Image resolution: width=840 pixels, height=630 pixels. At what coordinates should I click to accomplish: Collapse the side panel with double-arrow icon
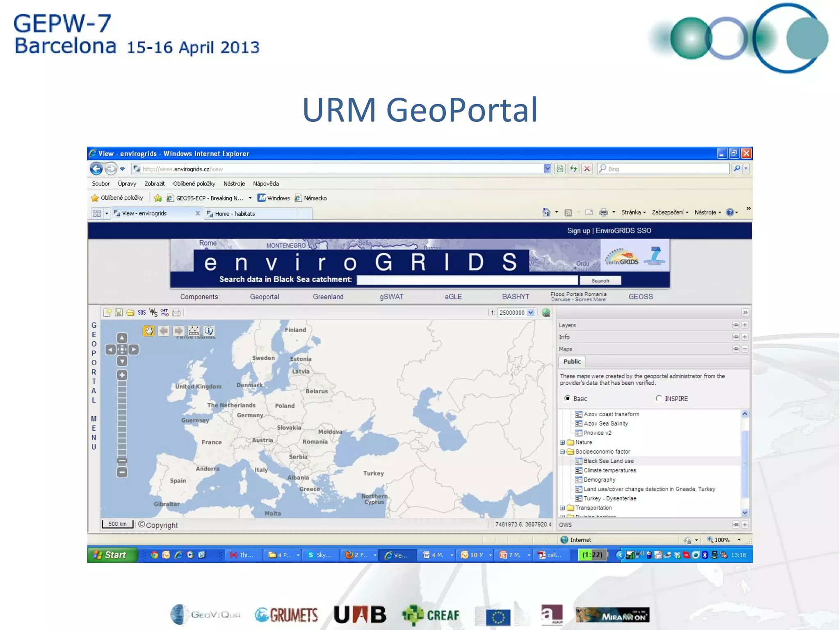(x=745, y=313)
